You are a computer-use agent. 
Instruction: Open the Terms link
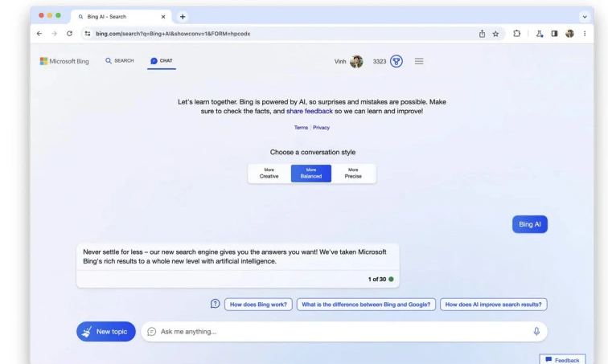301,128
